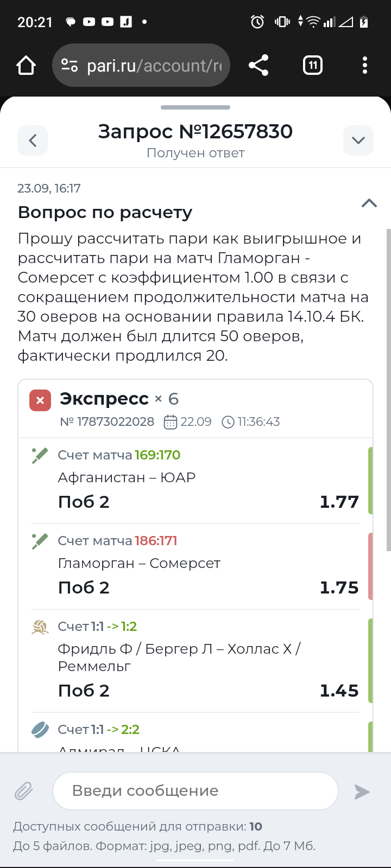The height and width of the screenshot is (868, 391).
Task: Tap the site info icon in address bar
Action: tap(70, 66)
